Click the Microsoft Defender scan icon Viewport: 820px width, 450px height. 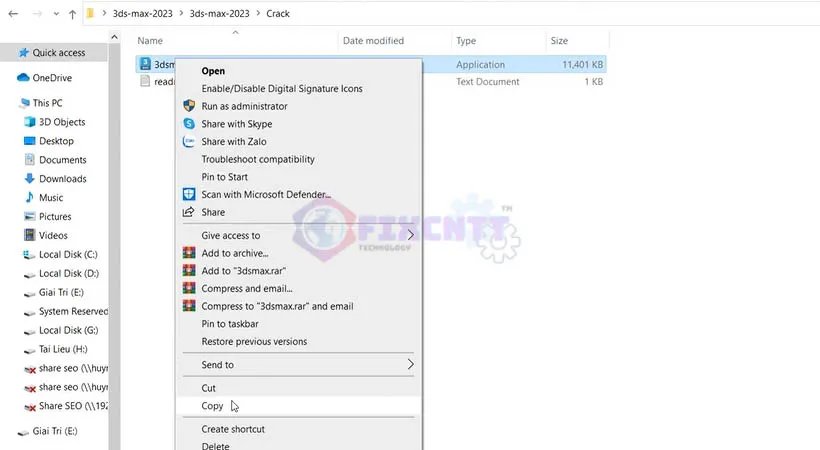click(x=188, y=194)
